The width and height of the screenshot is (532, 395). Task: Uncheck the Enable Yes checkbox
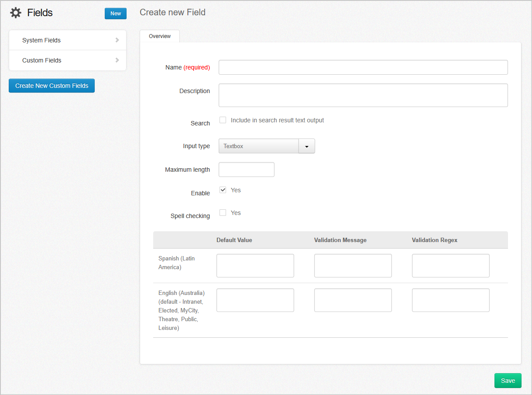223,190
